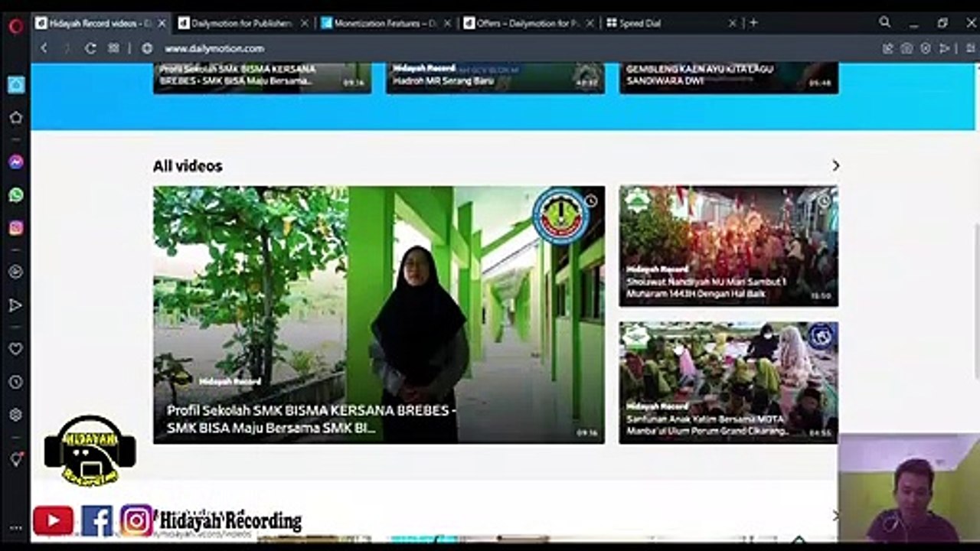Go back to previous page
Viewport: 980px width, 551px height.
coord(44,48)
